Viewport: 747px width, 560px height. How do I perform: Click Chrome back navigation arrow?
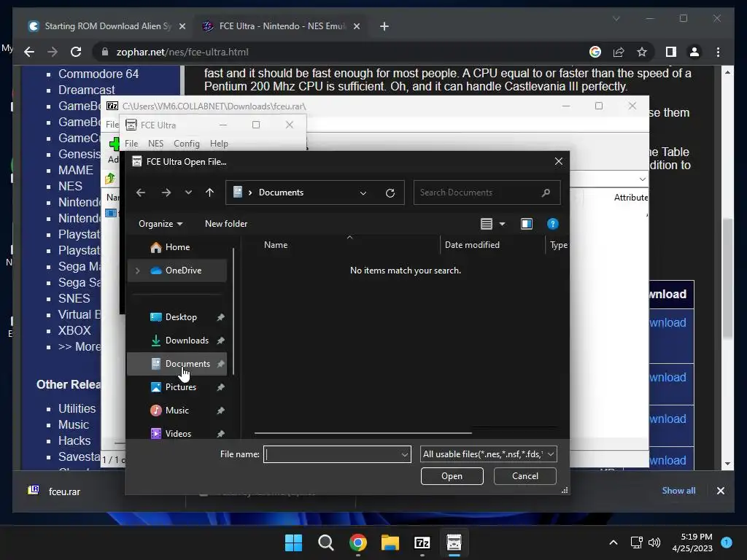pos(29,52)
